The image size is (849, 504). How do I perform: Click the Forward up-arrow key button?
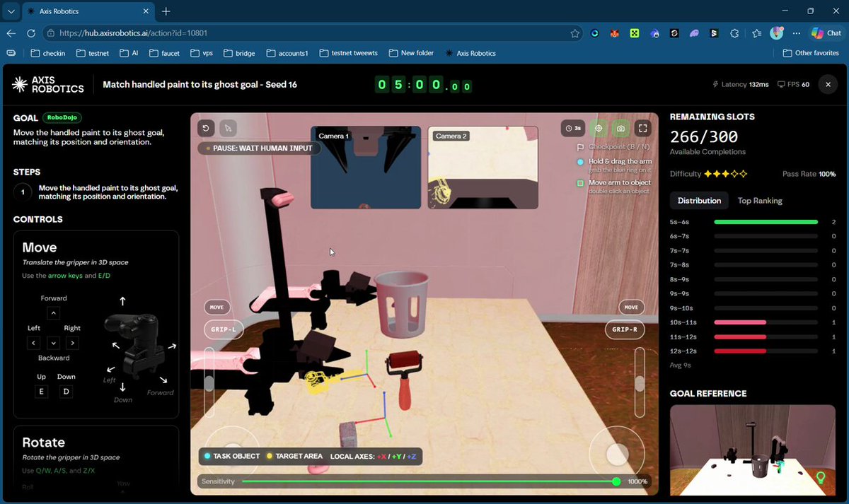coord(54,313)
